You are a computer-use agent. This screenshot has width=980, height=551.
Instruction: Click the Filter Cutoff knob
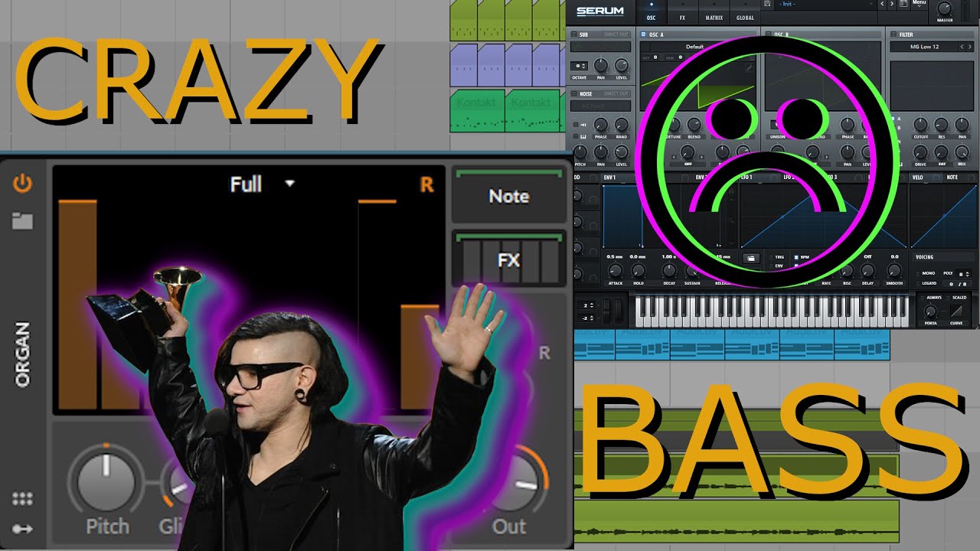[x=919, y=125]
